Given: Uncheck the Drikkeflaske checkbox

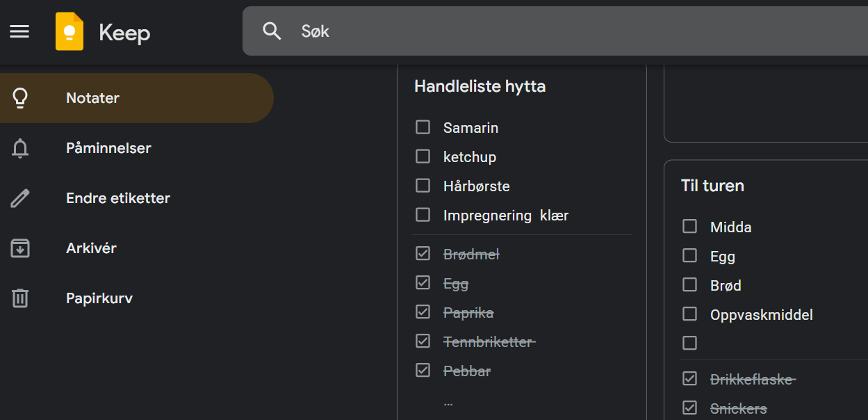Looking at the screenshot, I should tap(689, 379).
